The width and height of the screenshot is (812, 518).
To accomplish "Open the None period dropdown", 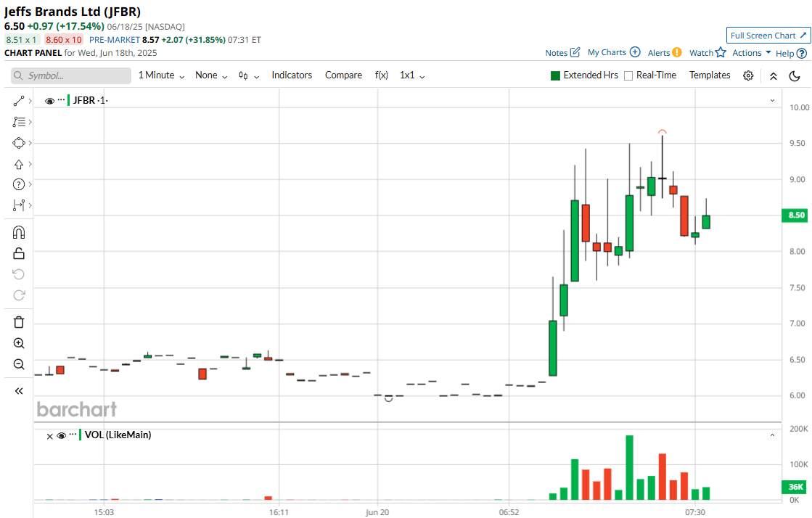I will [210, 75].
